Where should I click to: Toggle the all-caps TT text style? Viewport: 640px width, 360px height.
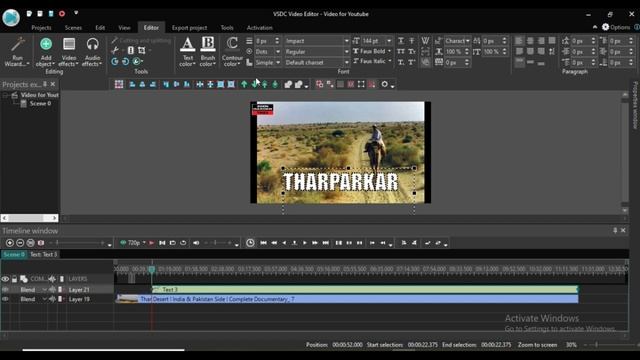(401, 51)
